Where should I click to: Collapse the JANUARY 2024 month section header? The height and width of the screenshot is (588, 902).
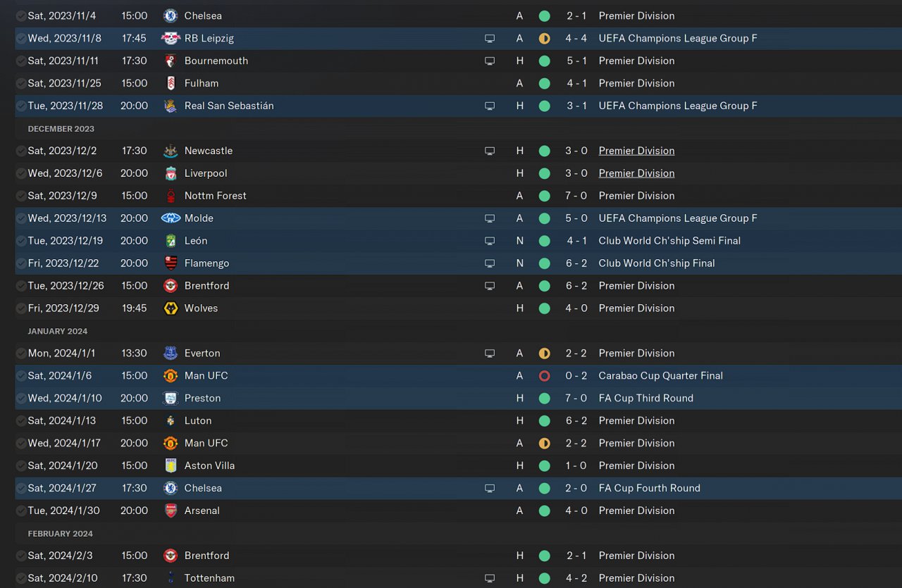tap(58, 331)
